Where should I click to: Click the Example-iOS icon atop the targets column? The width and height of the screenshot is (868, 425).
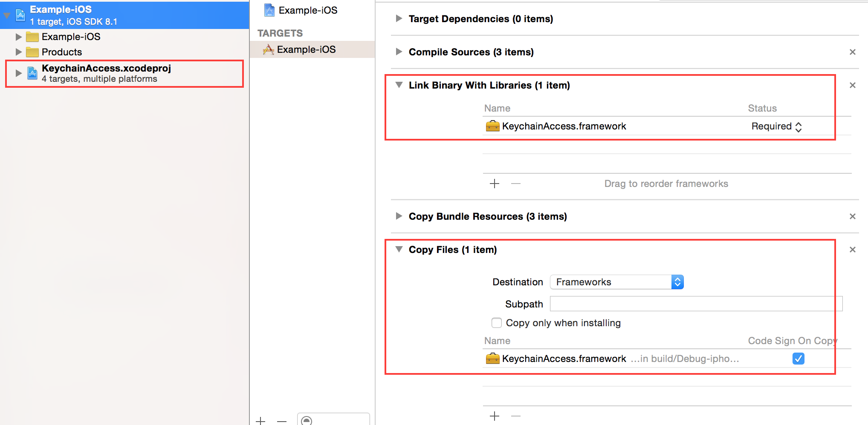tap(269, 10)
